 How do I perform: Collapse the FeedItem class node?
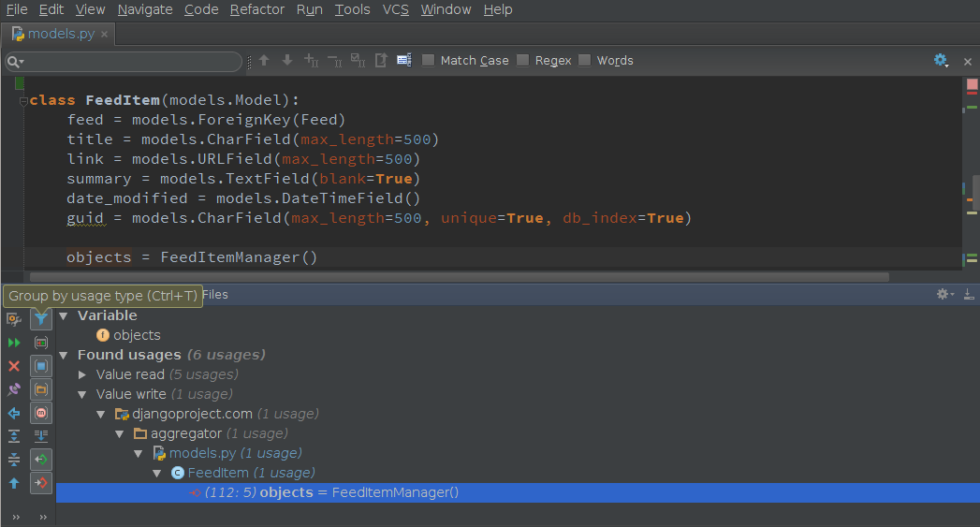coord(157,474)
